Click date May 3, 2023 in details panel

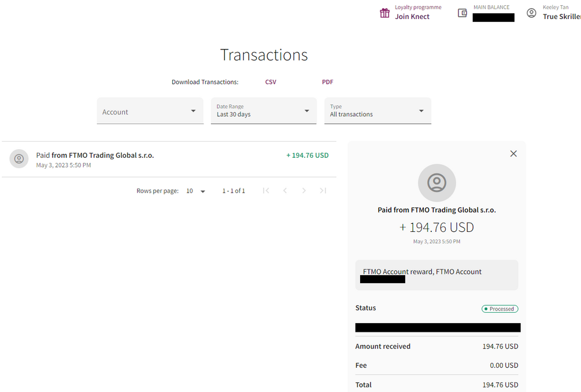pos(436,242)
